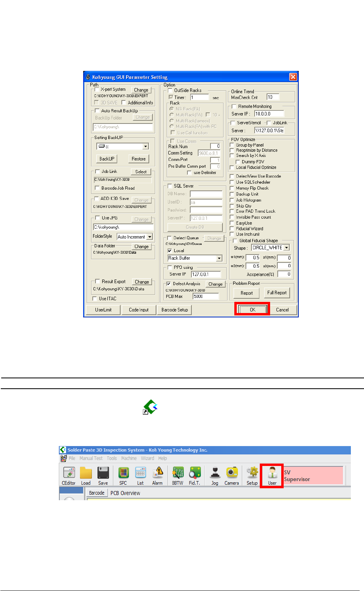Open the CEditor tool in the toolbar

tap(69, 476)
